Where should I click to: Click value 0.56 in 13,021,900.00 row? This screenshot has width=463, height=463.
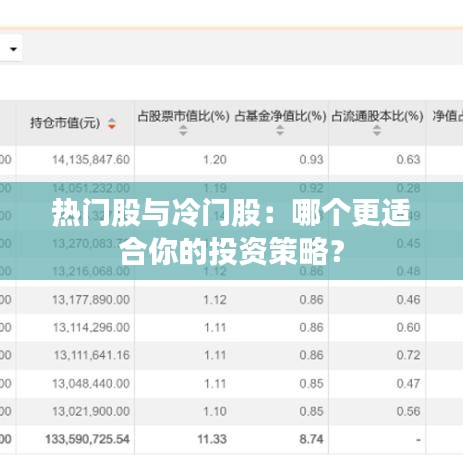[x=408, y=411]
